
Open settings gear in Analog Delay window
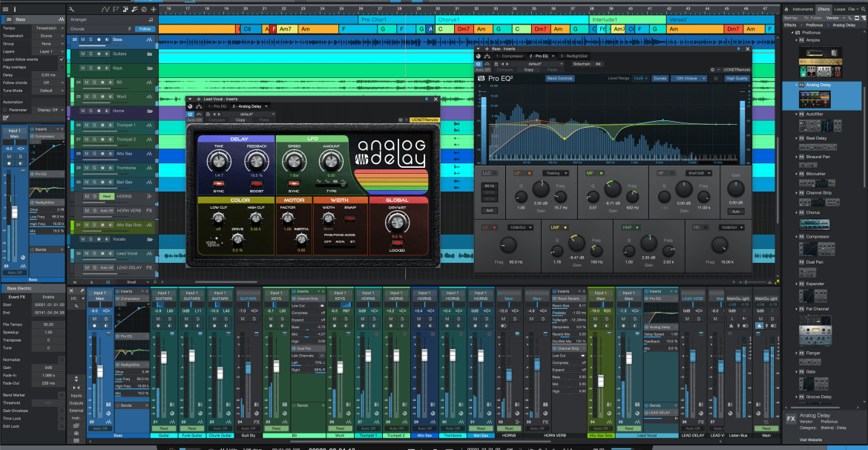tap(400, 120)
